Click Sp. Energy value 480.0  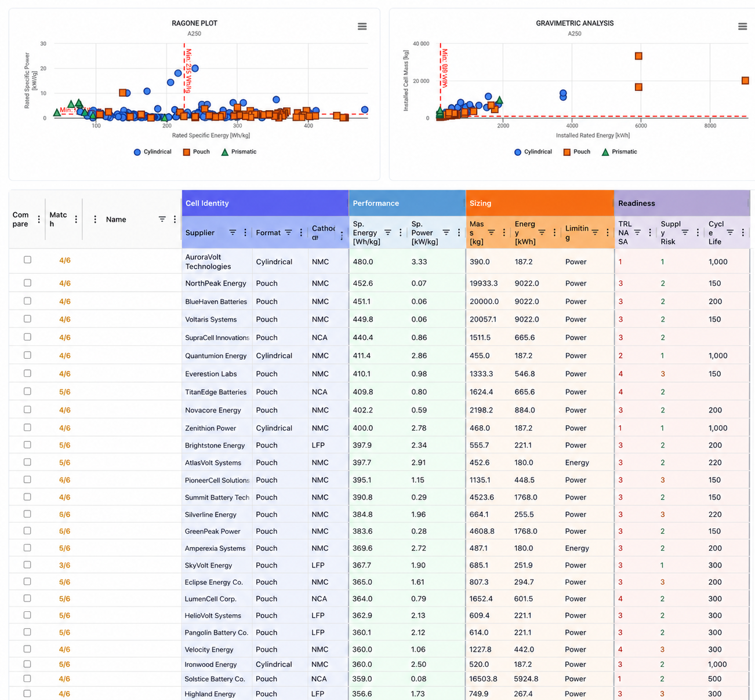(x=363, y=262)
